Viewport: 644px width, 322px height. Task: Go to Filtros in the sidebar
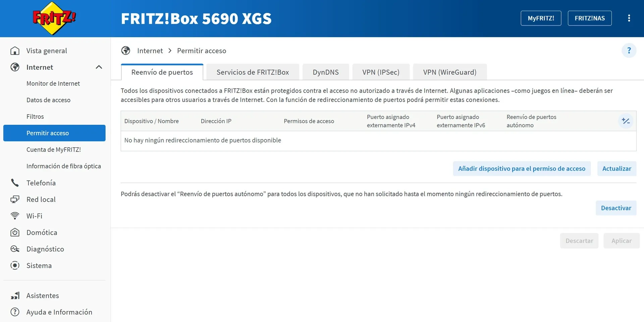(35, 117)
